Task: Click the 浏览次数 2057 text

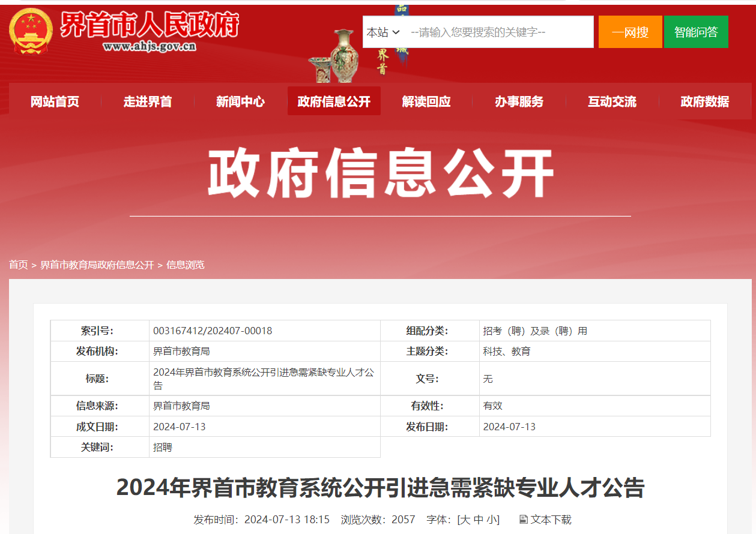Action: 378,520
